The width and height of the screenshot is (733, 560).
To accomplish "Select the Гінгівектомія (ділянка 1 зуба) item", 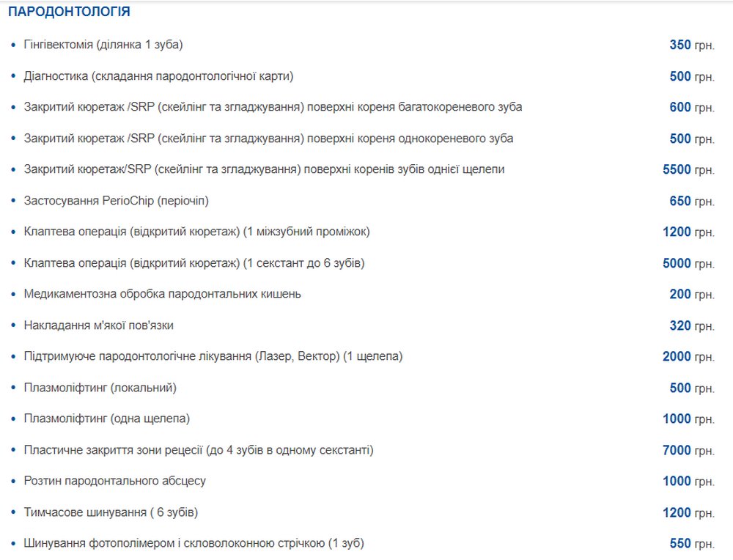I will pos(103,45).
